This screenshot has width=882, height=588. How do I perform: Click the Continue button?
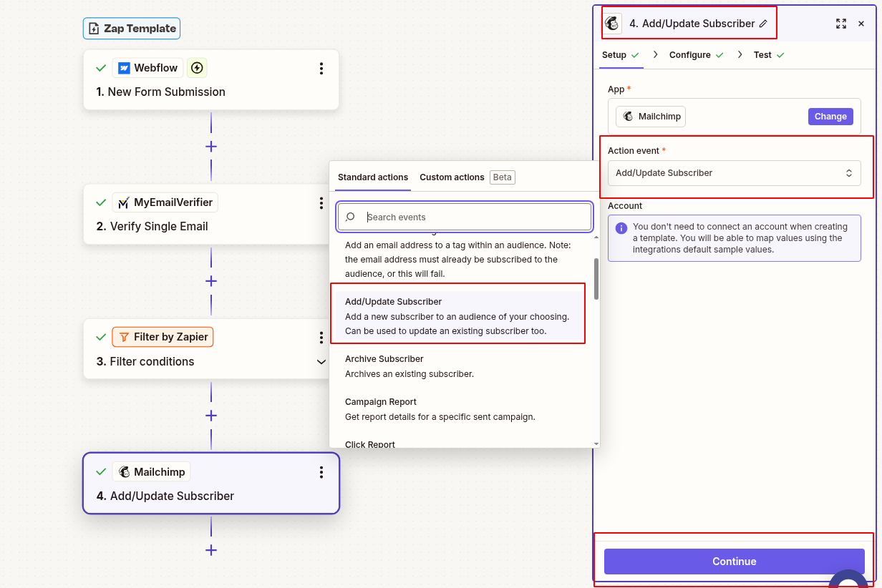point(734,562)
